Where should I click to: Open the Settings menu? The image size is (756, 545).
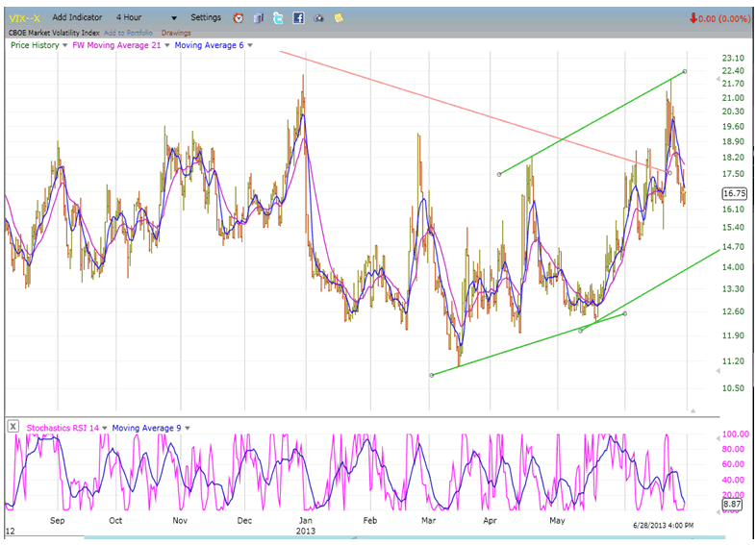pyautogui.click(x=205, y=17)
